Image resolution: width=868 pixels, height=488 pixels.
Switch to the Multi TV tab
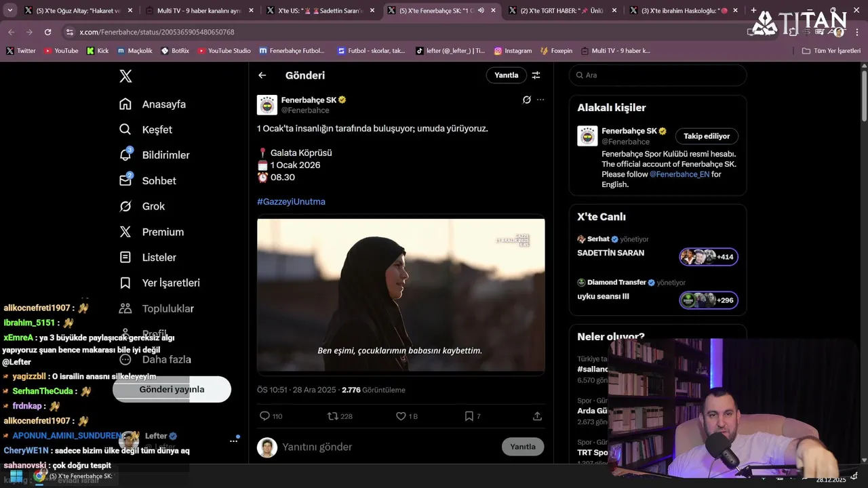pos(199,10)
